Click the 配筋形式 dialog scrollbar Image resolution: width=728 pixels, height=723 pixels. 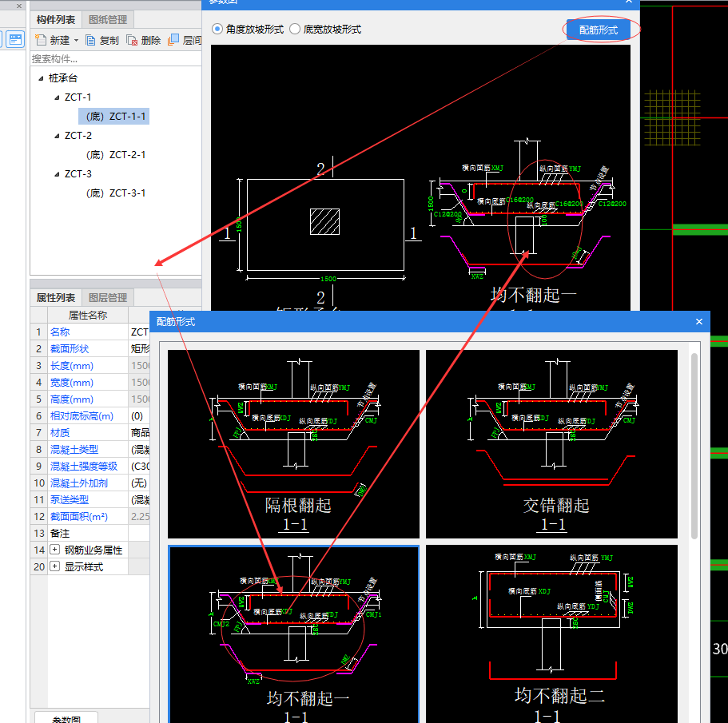click(694, 447)
